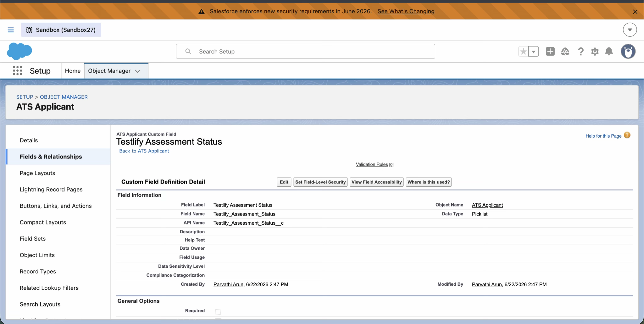Expand the Object Manager tab chevron
This screenshot has height=324, width=644.
[x=138, y=71]
